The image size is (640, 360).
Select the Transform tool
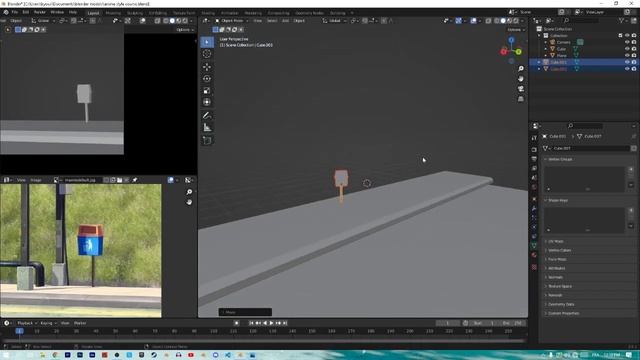pyautogui.click(x=207, y=102)
